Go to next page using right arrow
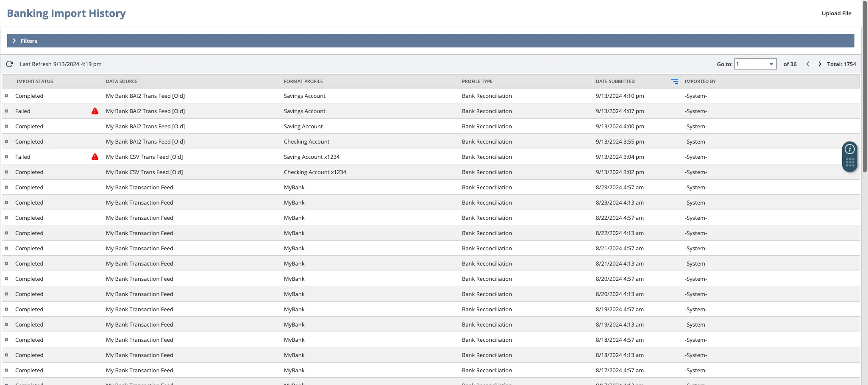Screen dimensions: 868x385 (820, 64)
